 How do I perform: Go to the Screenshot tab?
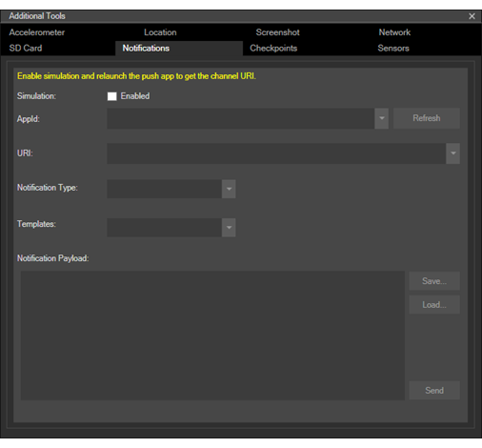(277, 32)
